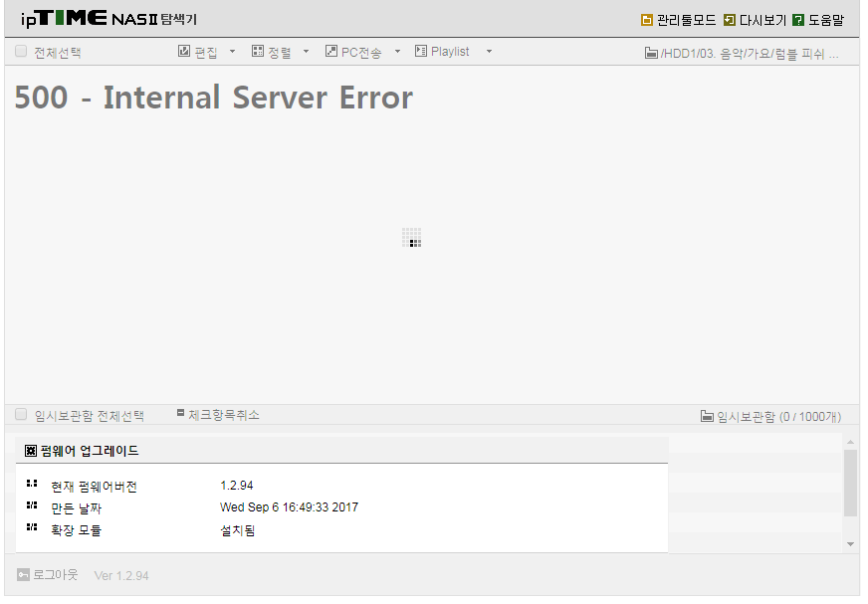Click the ipTIME NAS II 탐색기 logo
This screenshot has height=604, width=868.
click(109, 19)
